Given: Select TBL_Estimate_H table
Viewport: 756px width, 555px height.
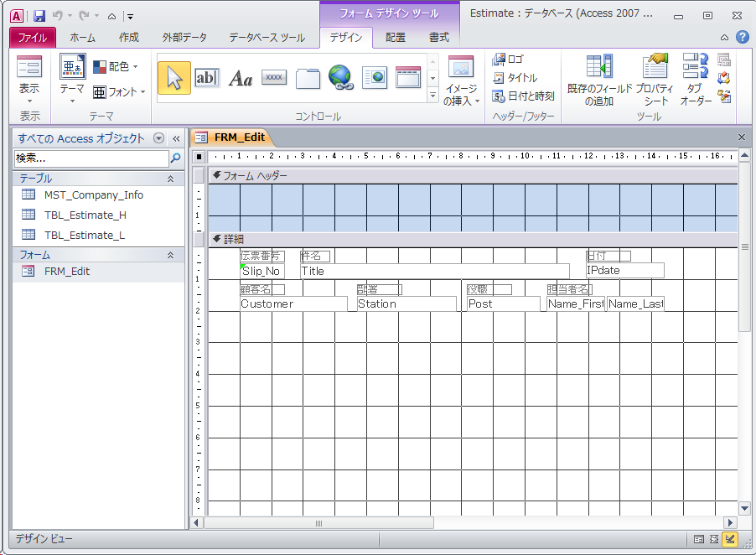Looking at the screenshot, I should click(98, 215).
